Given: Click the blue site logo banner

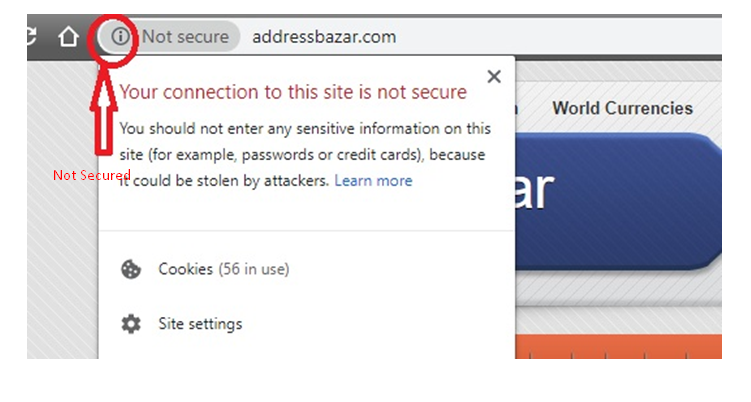Looking at the screenshot, I should click(x=620, y=190).
